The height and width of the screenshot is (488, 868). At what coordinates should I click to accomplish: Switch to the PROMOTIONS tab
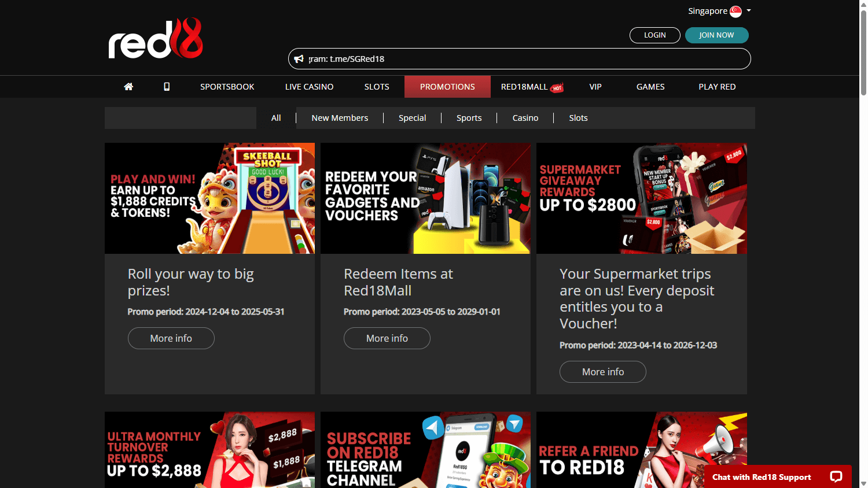[447, 86]
